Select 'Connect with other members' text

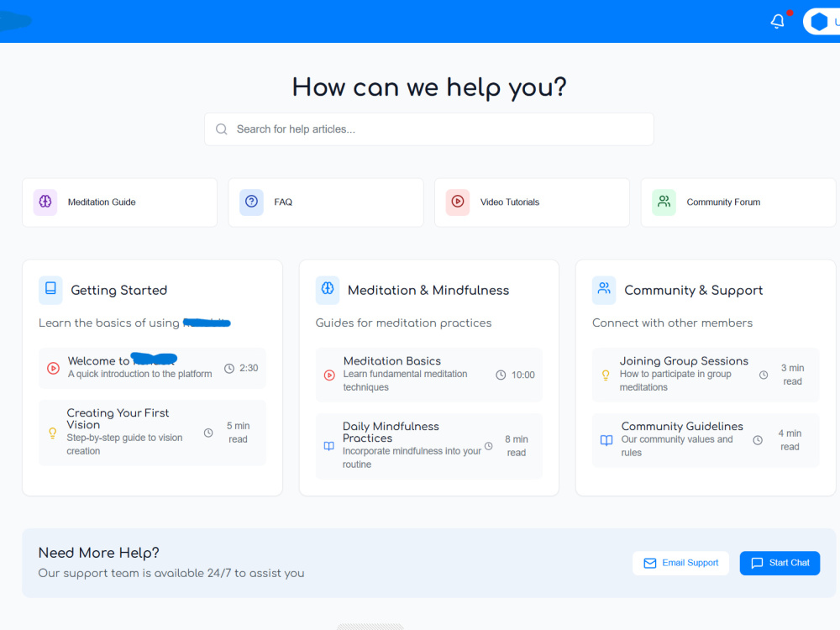point(672,323)
